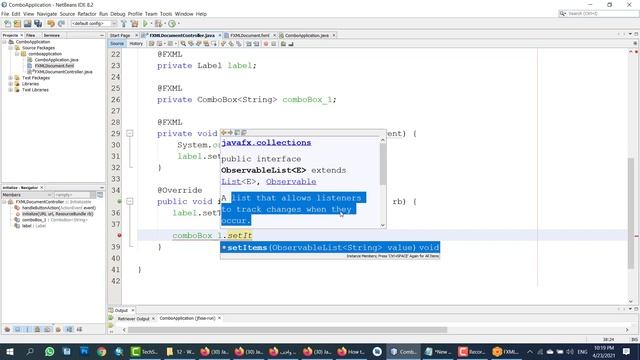Switch to the Start Page tab
The image size is (640, 360).
point(120,36)
